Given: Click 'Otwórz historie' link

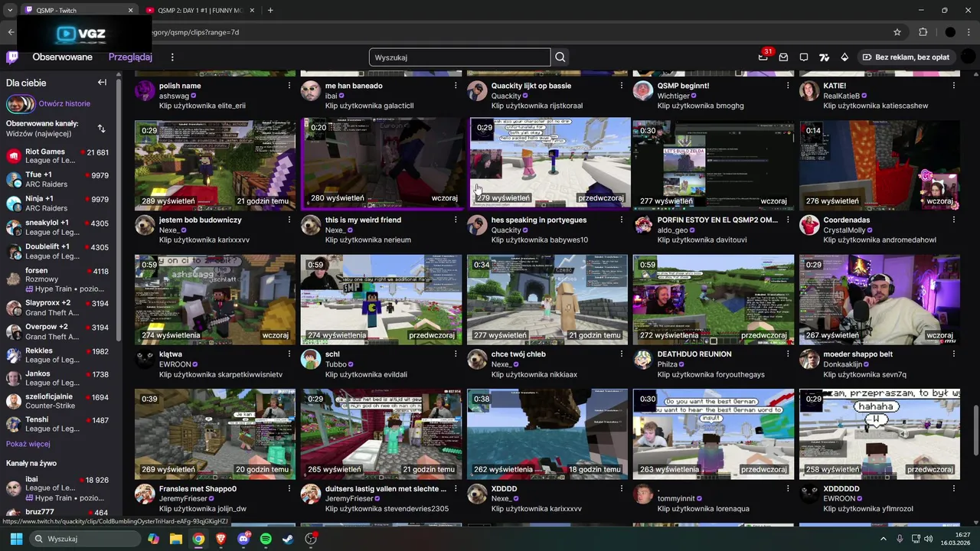Looking at the screenshot, I should tap(64, 104).
